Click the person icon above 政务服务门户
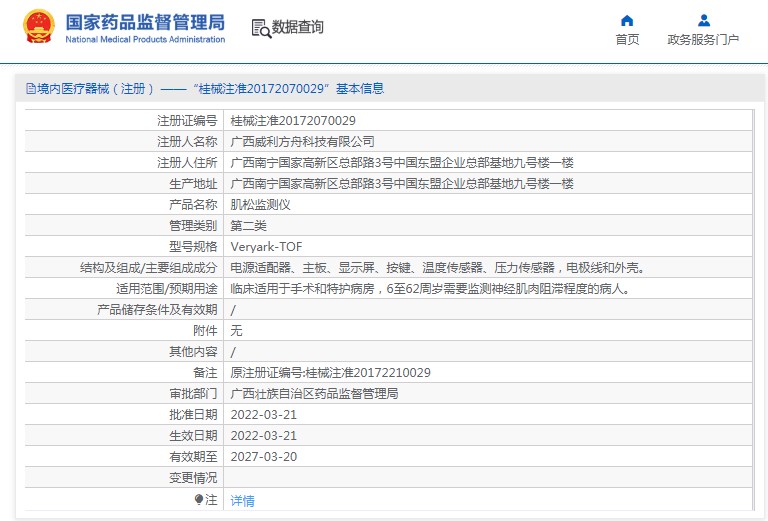 703,20
